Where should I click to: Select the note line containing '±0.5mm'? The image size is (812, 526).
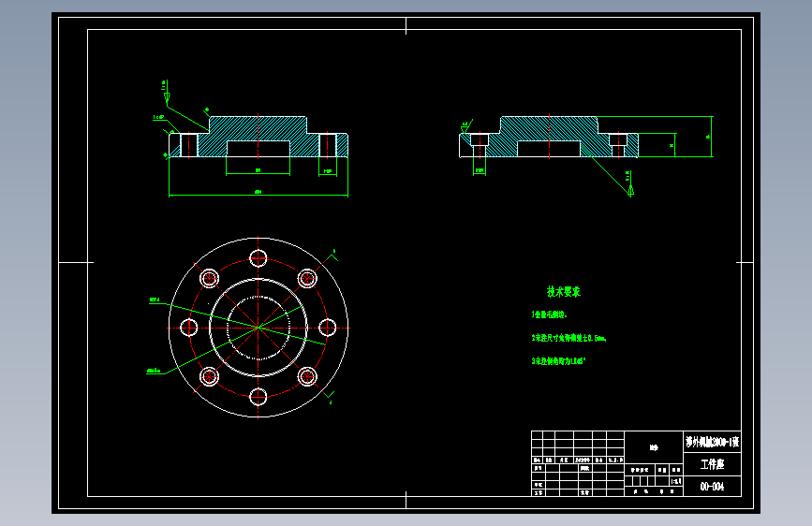(568, 338)
